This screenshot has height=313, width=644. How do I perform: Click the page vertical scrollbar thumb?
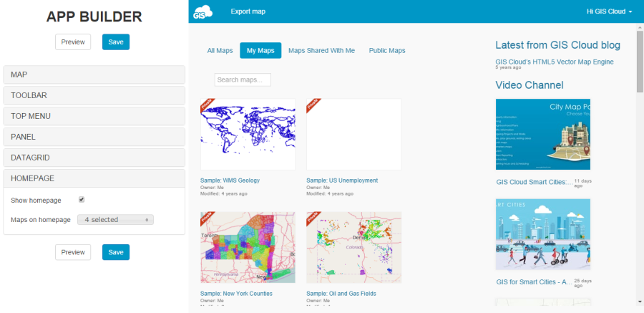click(x=640, y=62)
